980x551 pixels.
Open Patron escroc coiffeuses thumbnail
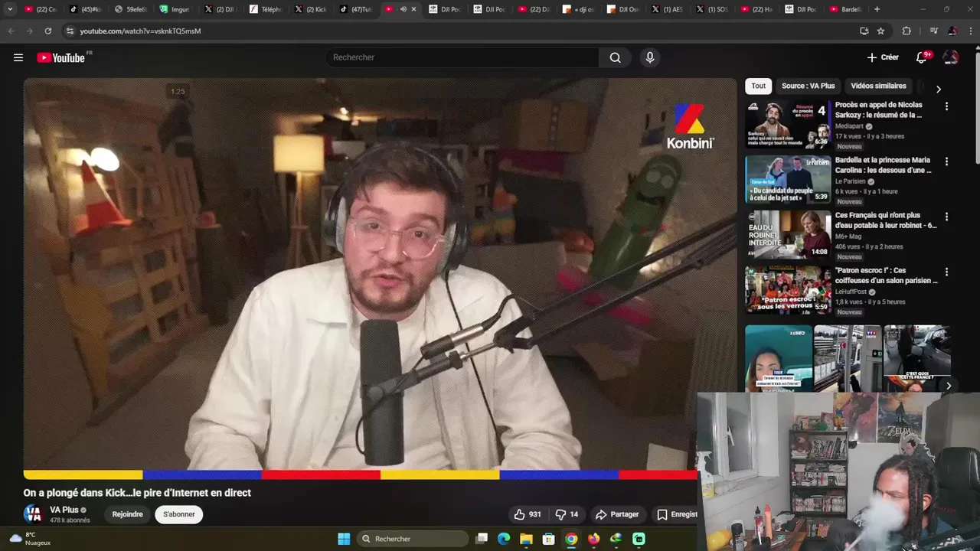[788, 289]
